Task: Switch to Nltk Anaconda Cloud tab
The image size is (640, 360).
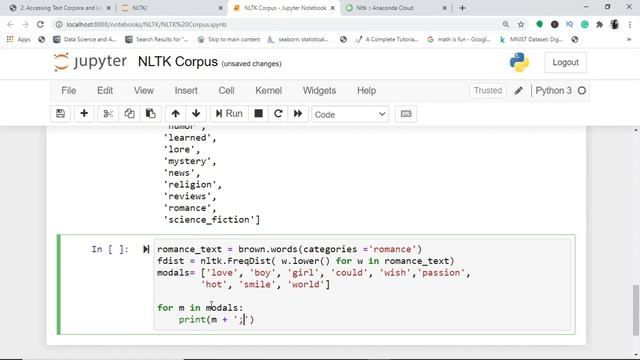Action: (396, 8)
